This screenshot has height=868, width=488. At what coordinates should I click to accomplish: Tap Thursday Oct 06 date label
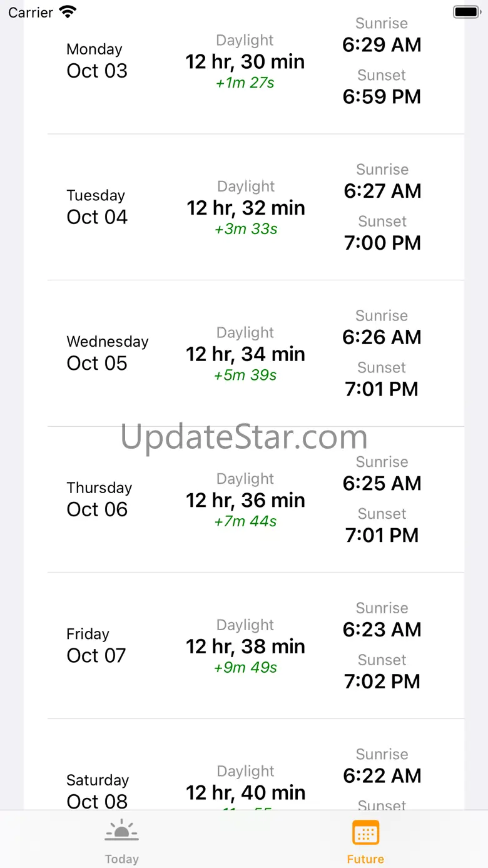[99, 499]
